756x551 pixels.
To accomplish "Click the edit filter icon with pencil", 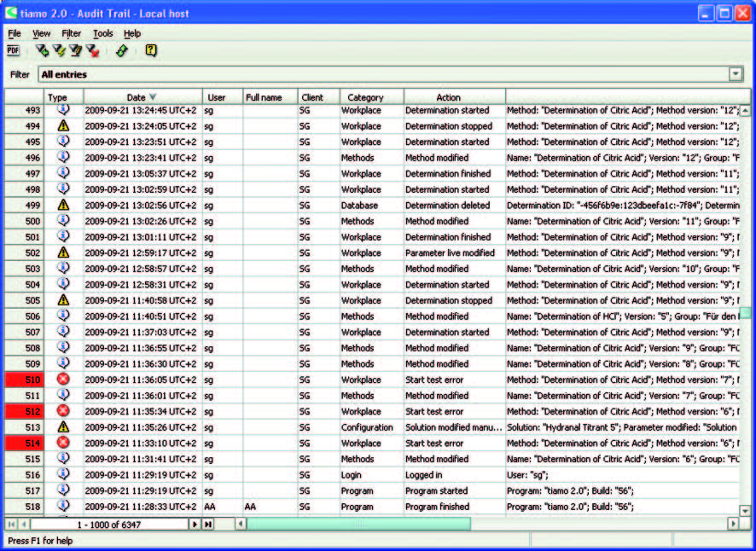I will [x=75, y=51].
